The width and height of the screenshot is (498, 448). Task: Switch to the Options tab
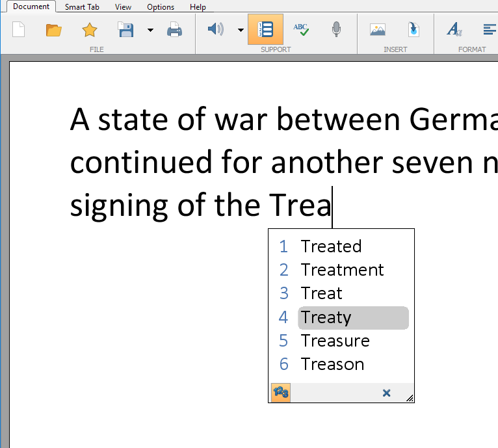(x=161, y=7)
